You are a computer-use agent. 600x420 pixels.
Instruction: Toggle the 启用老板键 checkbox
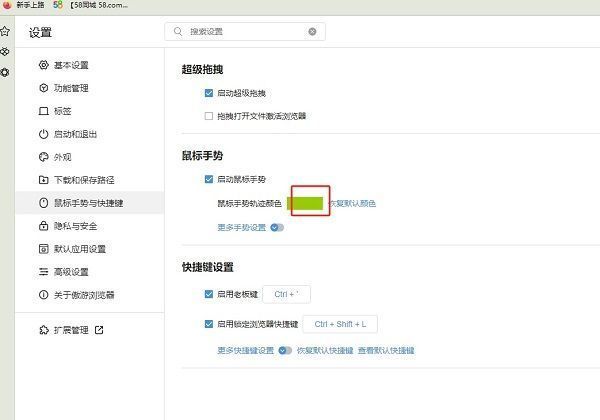pos(209,294)
